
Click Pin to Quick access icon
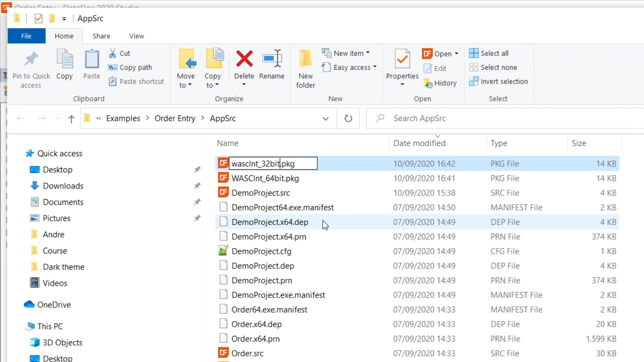pos(31,59)
